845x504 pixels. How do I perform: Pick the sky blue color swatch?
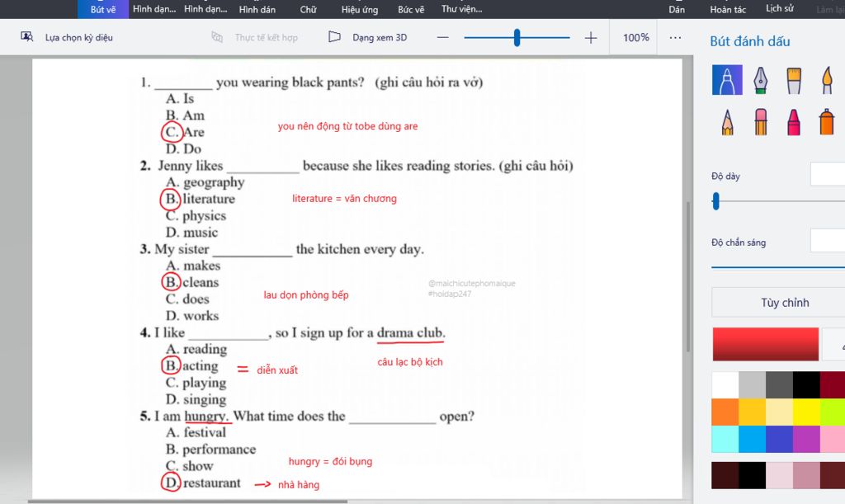pyautogui.click(x=753, y=440)
